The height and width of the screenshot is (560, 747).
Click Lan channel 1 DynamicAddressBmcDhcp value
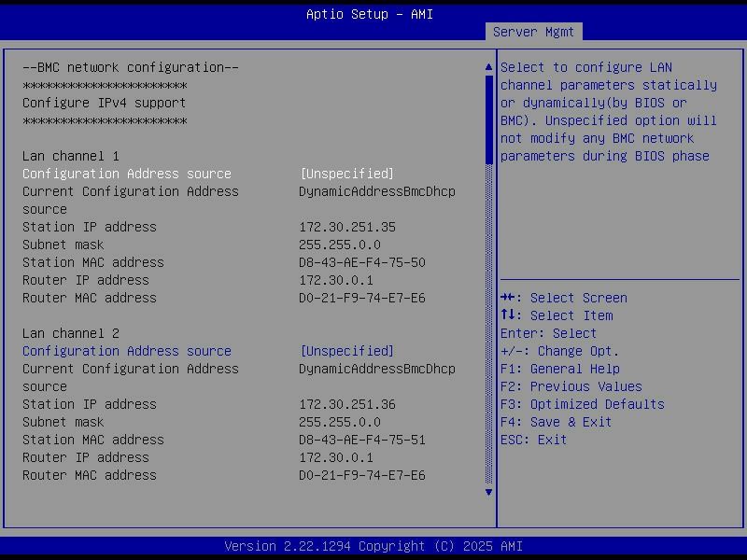377,191
